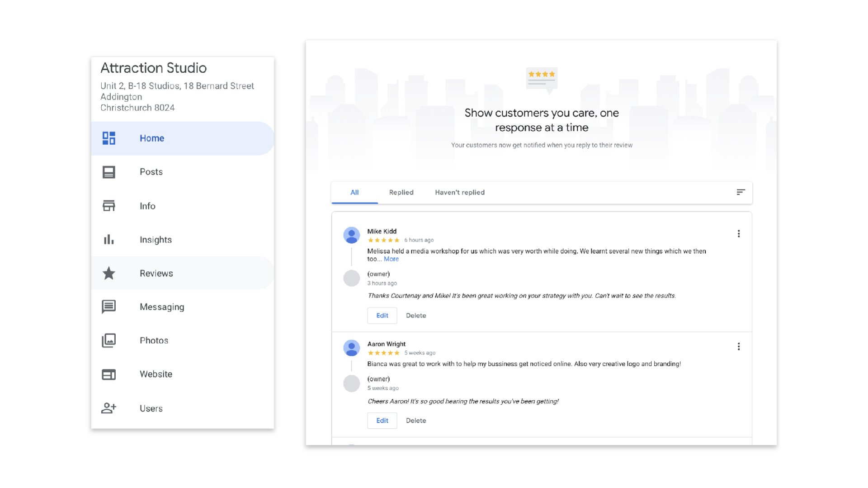Edit the owner reply to Aaron Wright
The width and height of the screenshot is (868, 488).
(382, 421)
